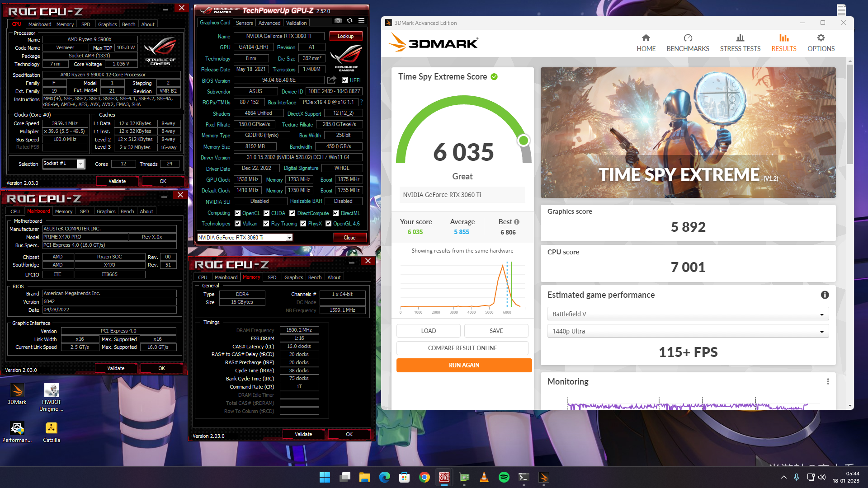Switch to Advanced tab in GPU-Z
Image resolution: width=868 pixels, height=488 pixels.
click(x=269, y=23)
